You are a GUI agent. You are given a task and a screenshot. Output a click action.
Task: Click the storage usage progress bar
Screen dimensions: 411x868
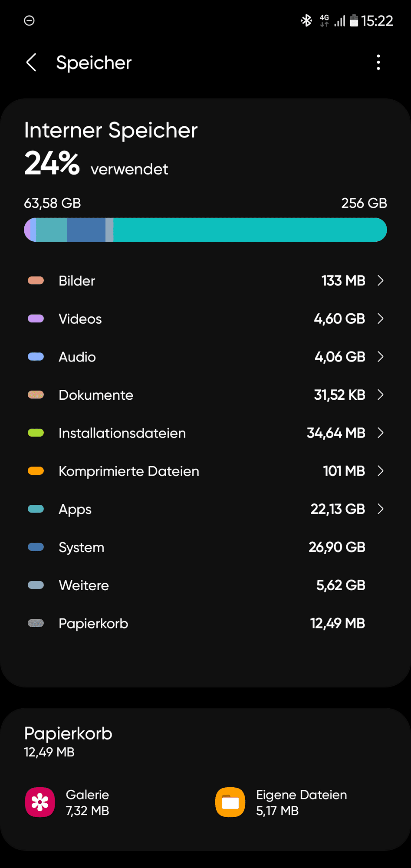pyautogui.click(x=205, y=230)
